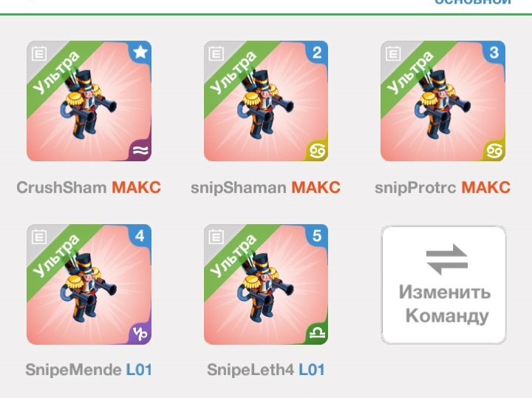Tap the Aquarius sign on CrushSham card

tap(140, 150)
